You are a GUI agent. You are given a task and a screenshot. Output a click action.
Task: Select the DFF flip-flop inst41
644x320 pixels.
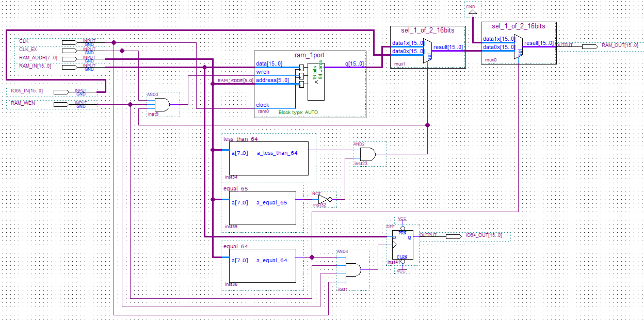[402, 245]
